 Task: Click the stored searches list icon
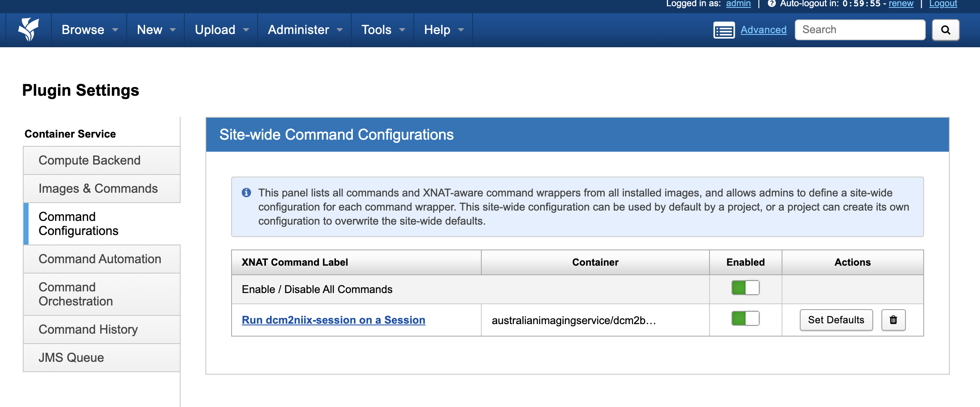[x=724, y=30]
